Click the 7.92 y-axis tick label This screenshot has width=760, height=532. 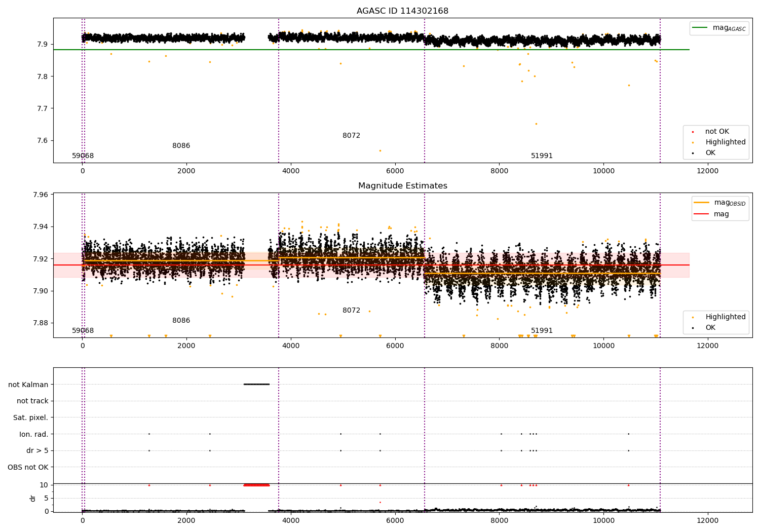click(x=41, y=259)
